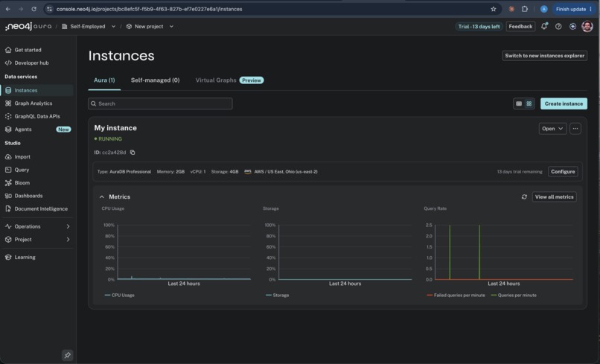This screenshot has width=600, height=364.
Task: Expand the Operations menu chevron
Action: pos(68,226)
